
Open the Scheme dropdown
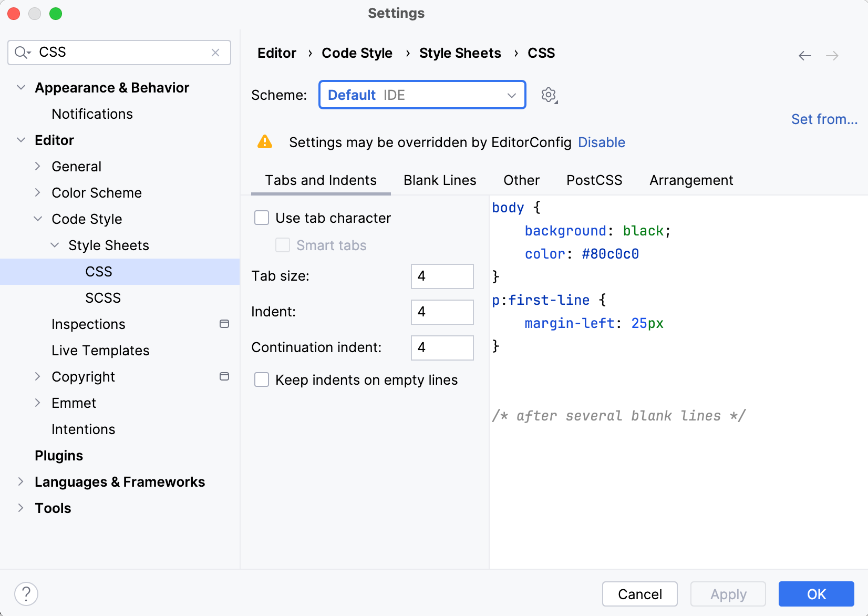[x=422, y=95]
